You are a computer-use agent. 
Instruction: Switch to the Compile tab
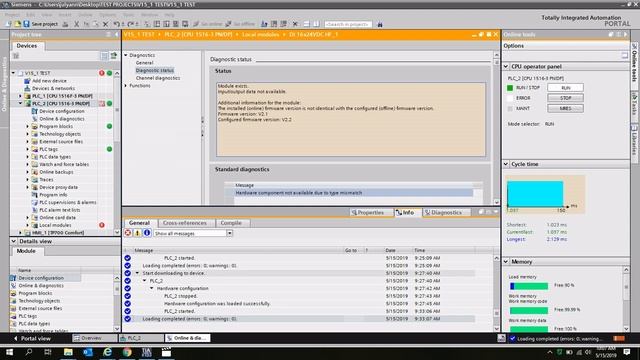(231, 223)
